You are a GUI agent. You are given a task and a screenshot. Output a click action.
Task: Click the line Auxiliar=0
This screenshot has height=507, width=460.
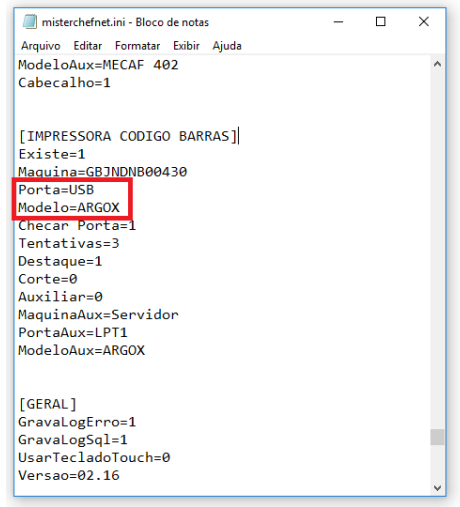click(x=60, y=297)
